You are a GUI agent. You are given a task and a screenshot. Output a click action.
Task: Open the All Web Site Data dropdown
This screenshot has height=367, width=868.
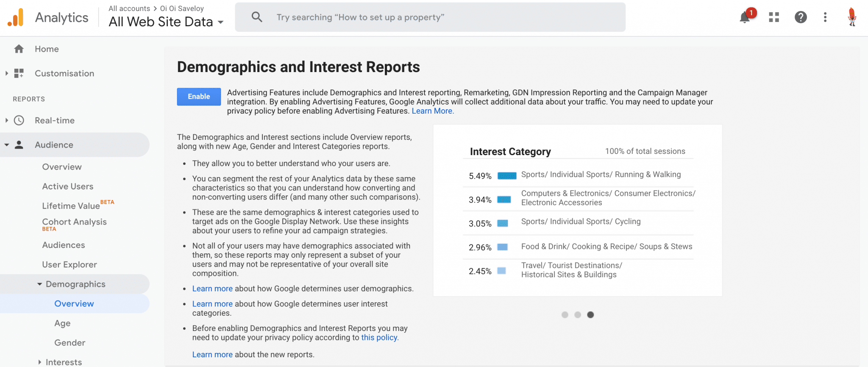pos(166,22)
